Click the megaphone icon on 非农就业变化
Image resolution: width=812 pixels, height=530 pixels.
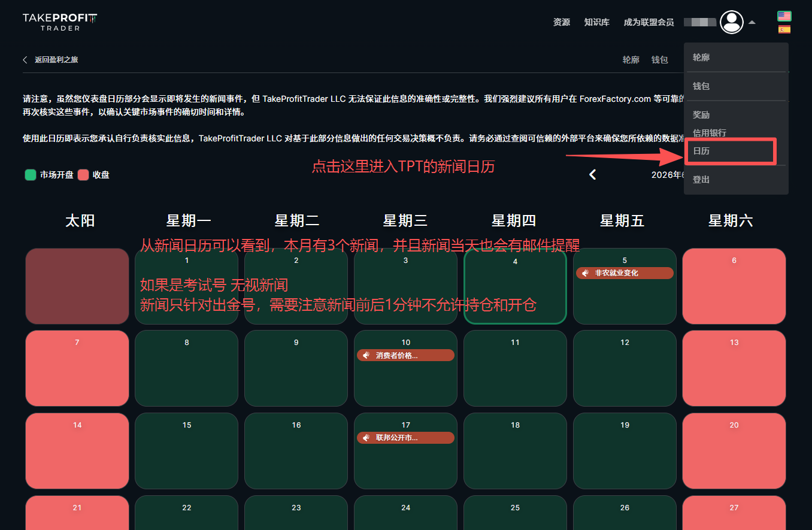click(585, 273)
